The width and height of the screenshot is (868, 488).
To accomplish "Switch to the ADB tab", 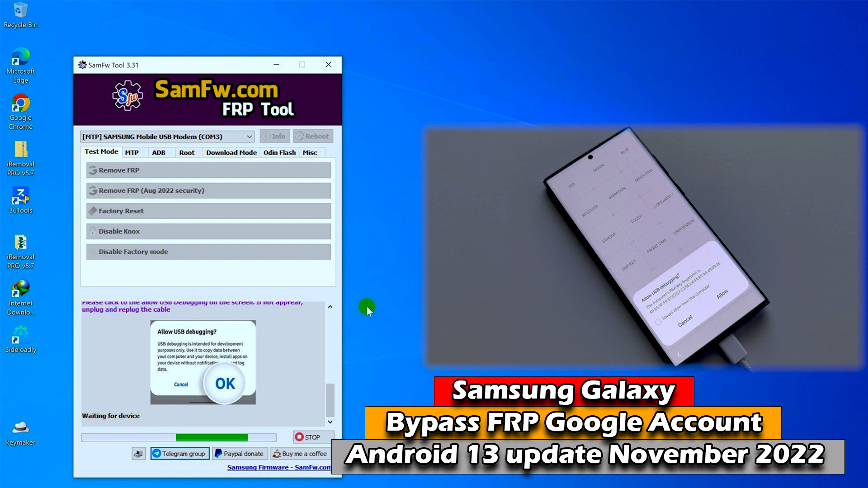I will pyautogui.click(x=159, y=152).
